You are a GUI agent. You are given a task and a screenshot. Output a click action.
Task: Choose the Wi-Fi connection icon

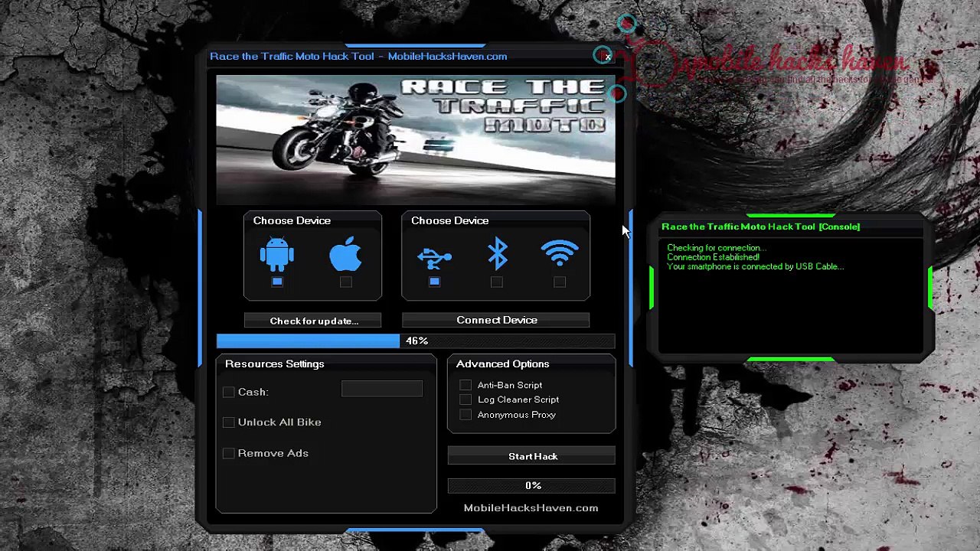coord(560,253)
